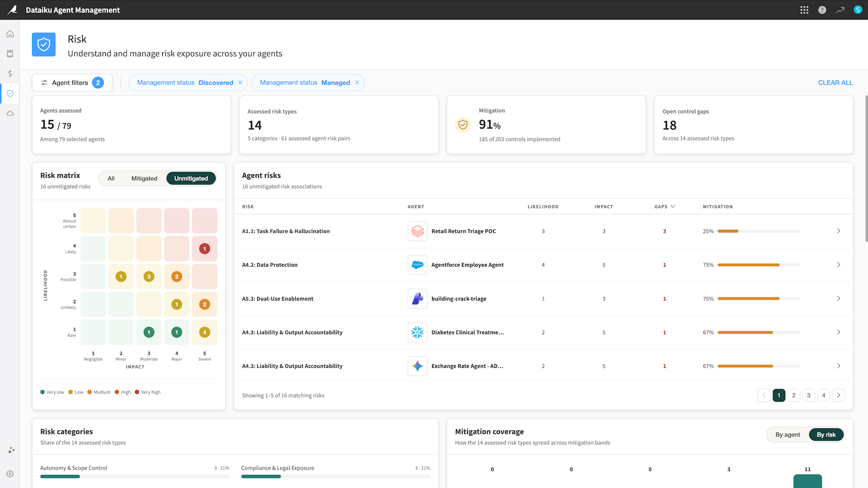Click the sparkle AI icon in sidebar
The width and height of the screenshot is (868, 488).
pyautogui.click(x=11, y=450)
